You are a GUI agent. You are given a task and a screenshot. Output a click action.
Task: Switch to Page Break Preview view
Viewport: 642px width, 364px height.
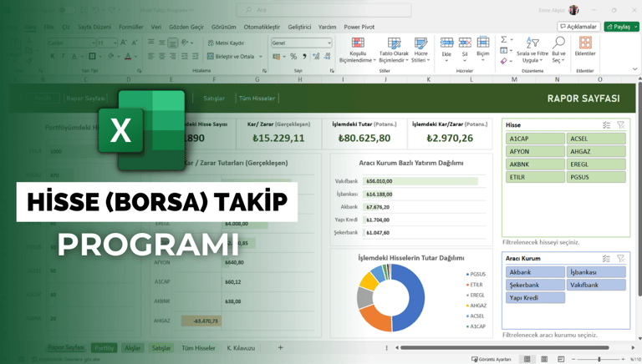click(561, 359)
